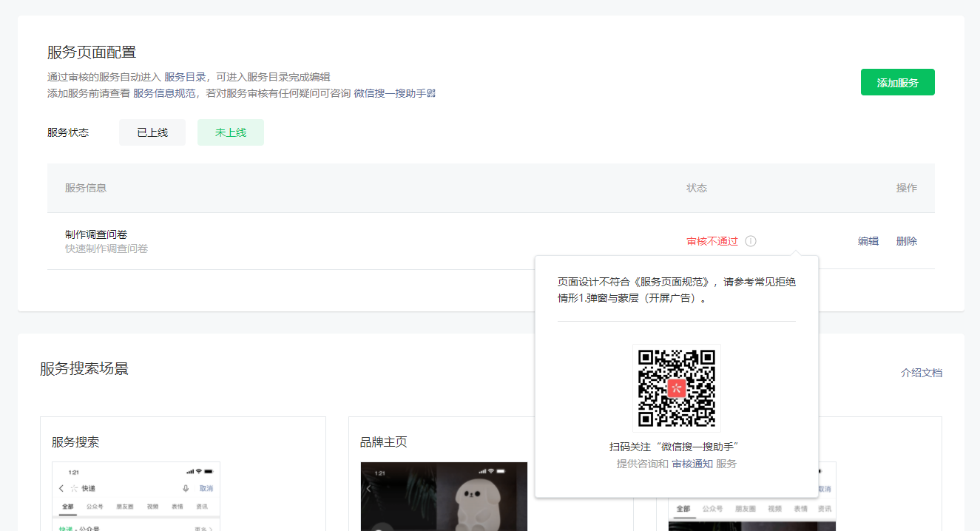Viewport: 980px width, 531px height.
Task: Click the 品牌主页 preview image
Action: coord(444,496)
